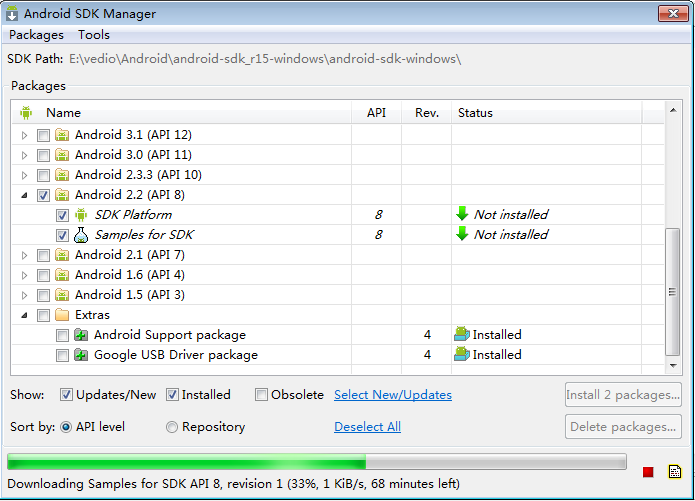The width and height of the screenshot is (695, 501).
Task: Click the Android 1.6 folder icon
Action: coord(62,275)
